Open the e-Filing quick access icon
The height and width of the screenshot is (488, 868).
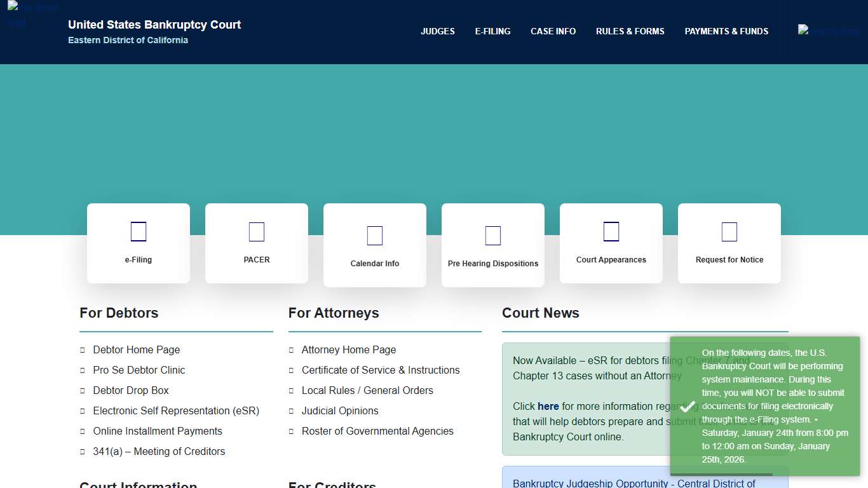[138, 232]
